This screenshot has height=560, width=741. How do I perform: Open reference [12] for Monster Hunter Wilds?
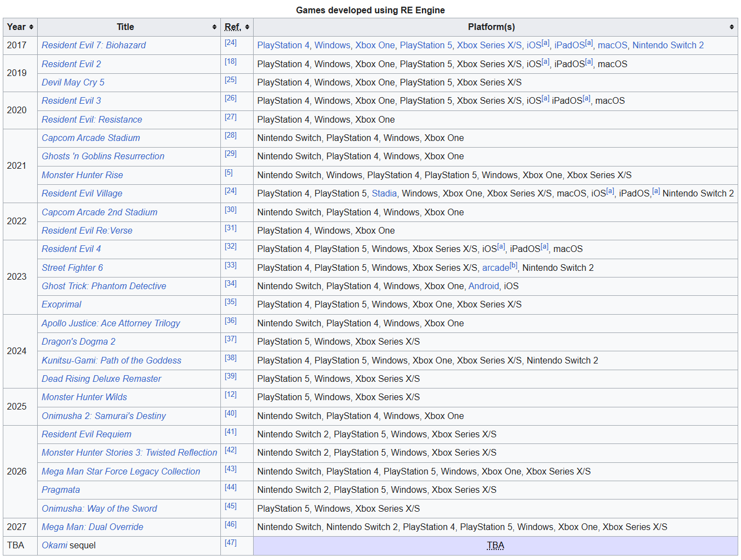[230, 395]
